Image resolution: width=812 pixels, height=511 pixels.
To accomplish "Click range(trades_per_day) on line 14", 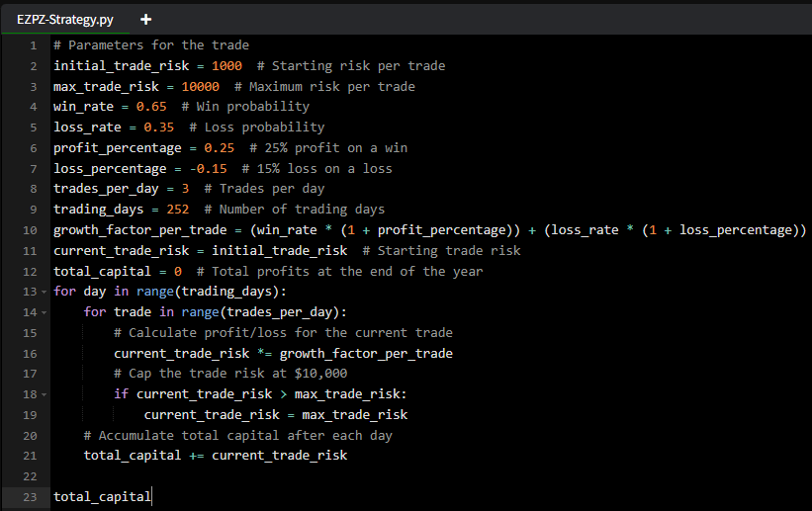I will [261, 312].
